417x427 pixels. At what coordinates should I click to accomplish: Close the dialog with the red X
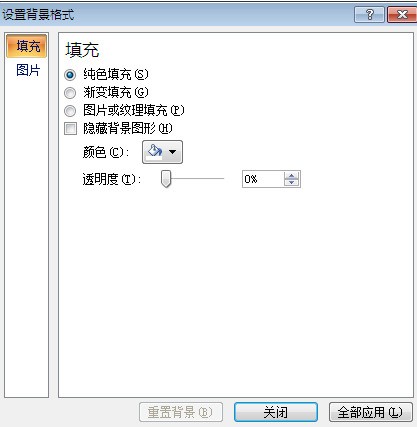click(402, 15)
